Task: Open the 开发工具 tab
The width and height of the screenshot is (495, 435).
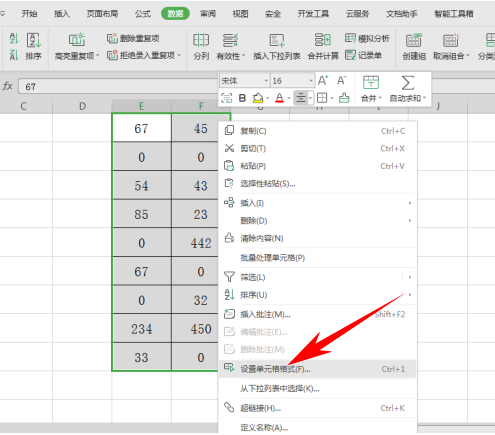Action: pyautogui.click(x=313, y=14)
